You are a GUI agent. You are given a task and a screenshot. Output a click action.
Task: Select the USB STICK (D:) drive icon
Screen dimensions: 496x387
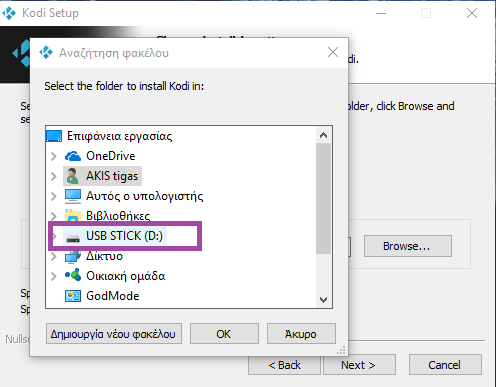73,238
